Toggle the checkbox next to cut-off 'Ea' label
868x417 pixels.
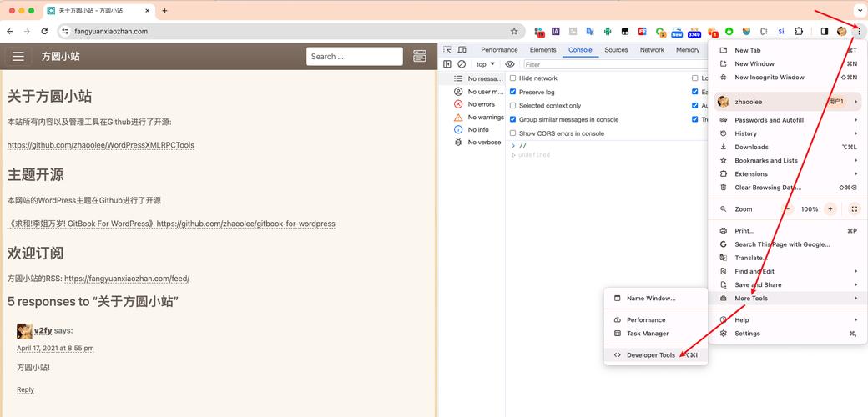694,92
